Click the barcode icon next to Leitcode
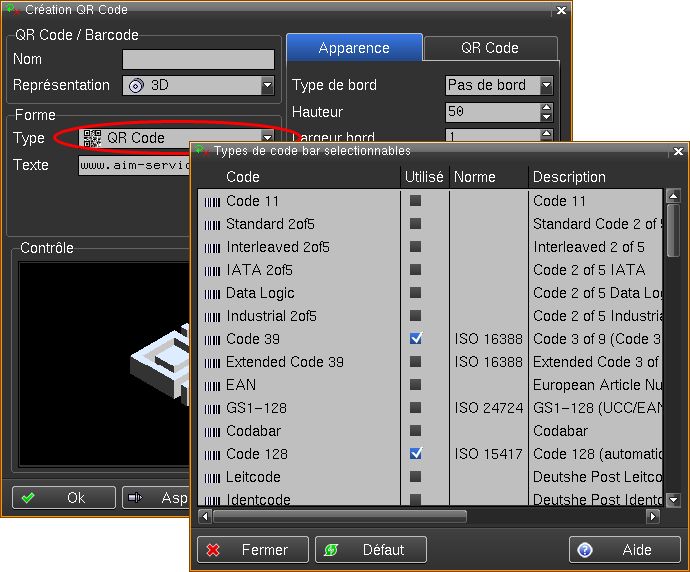690x572 pixels. tap(212, 477)
